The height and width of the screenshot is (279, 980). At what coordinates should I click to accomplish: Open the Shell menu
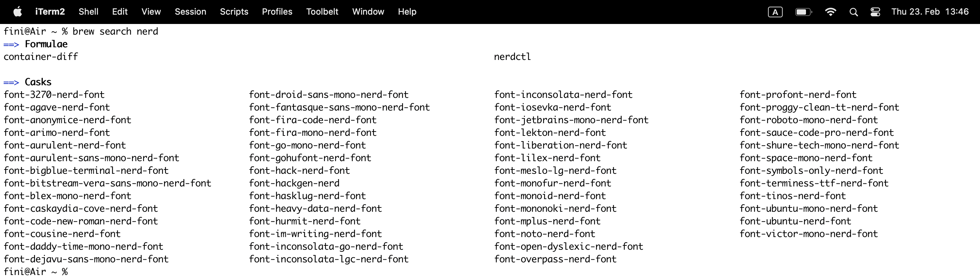pos(88,11)
